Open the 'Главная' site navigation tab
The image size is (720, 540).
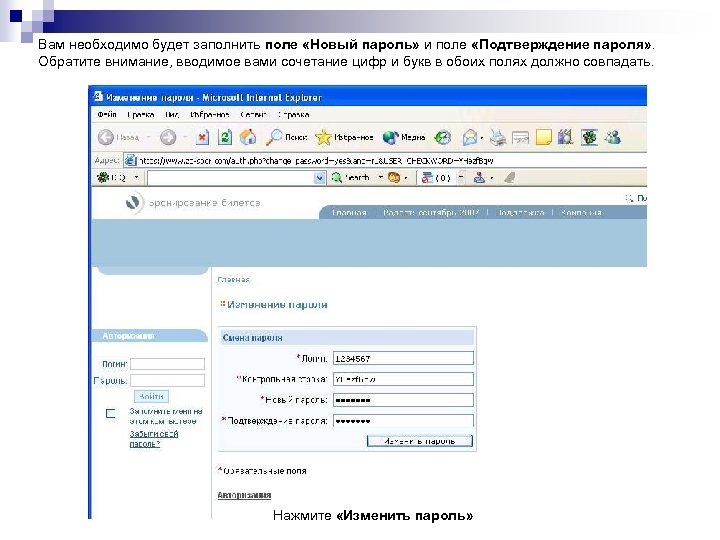[349, 213]
